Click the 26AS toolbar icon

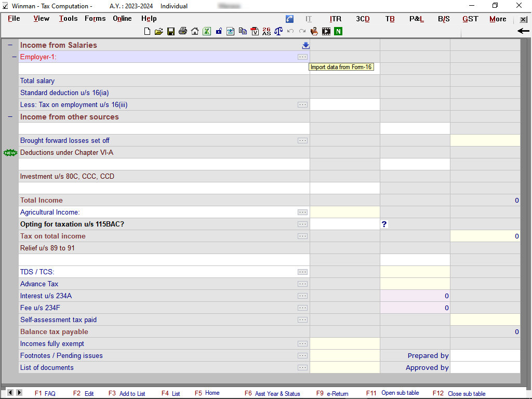[267, 31]
